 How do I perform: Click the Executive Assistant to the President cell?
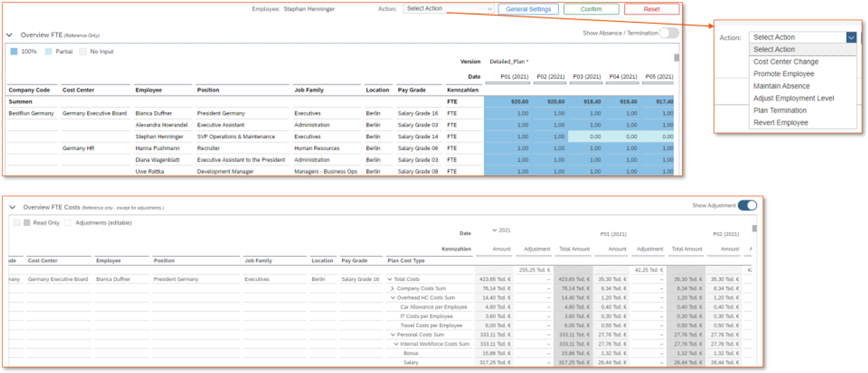241,160
